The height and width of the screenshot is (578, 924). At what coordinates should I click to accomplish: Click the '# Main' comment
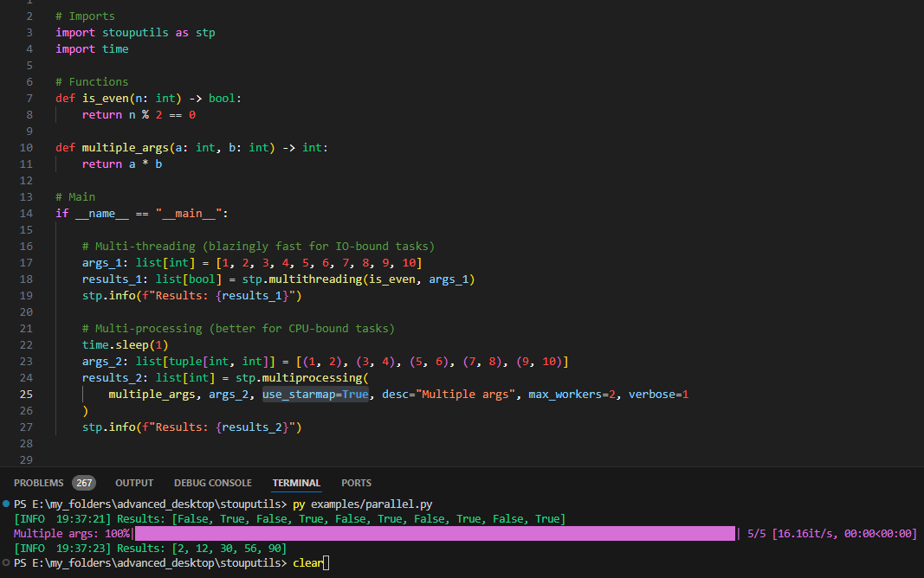pos(74,196)
